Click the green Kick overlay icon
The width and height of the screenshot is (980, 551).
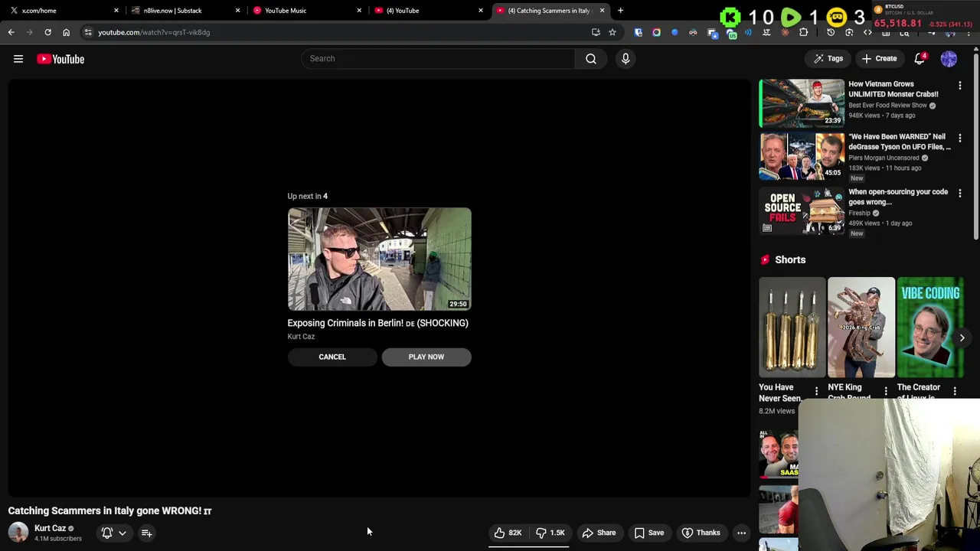(x=730, y=17)
